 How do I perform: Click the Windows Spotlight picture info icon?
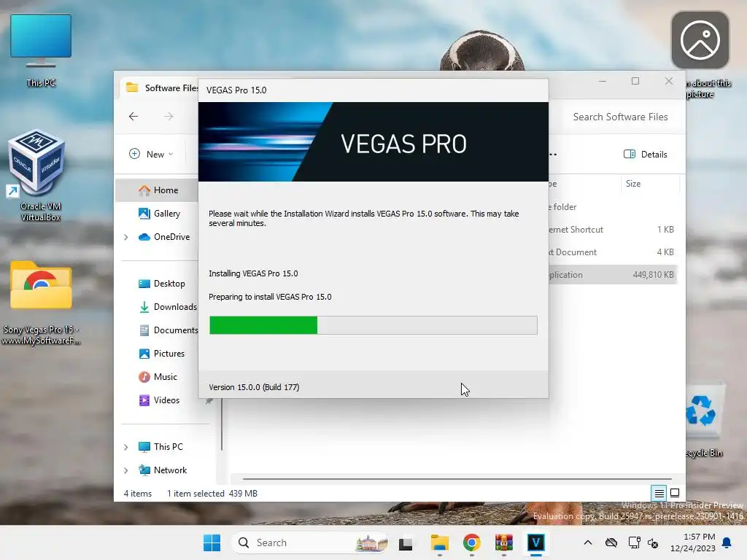(700, 41)
